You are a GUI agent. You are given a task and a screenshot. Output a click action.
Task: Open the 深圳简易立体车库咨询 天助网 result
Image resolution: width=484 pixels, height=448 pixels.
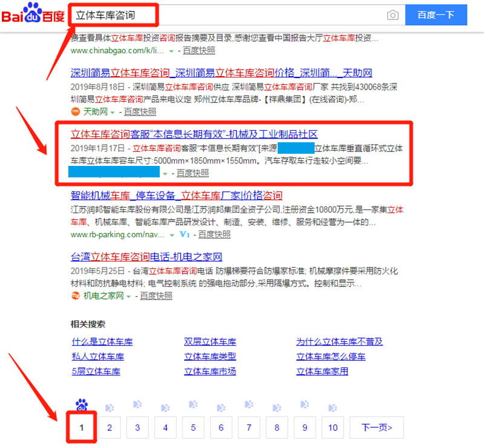(221, 73)
